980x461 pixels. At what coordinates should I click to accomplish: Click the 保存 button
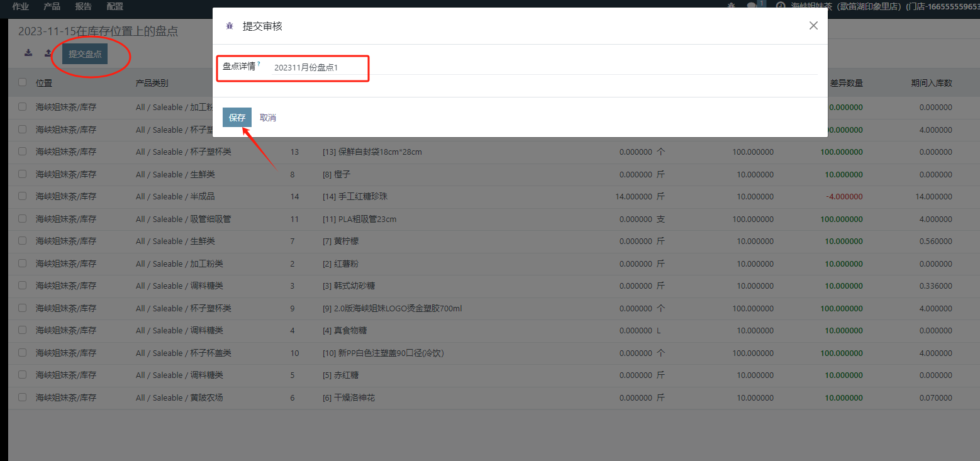(237, 118)
